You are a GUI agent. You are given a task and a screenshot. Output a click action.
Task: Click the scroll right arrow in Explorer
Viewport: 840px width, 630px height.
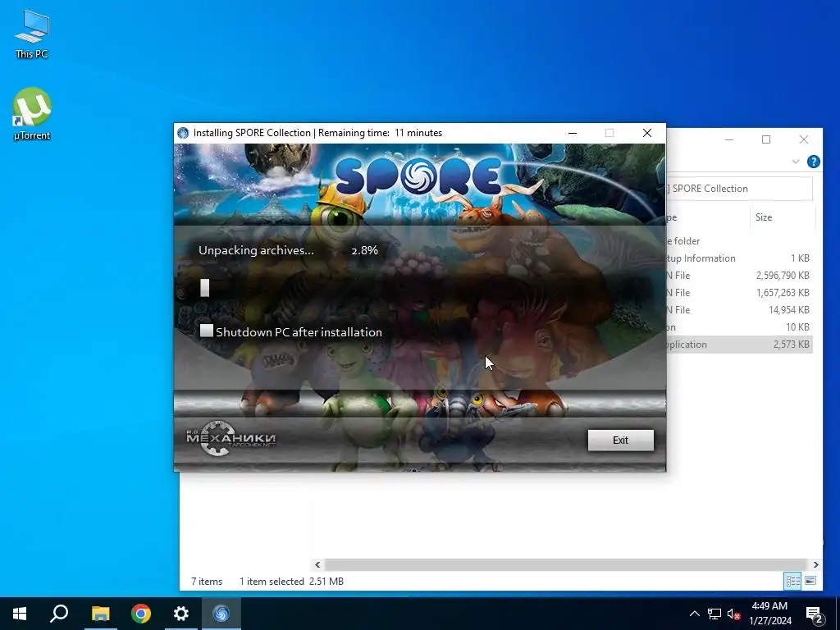[x=815, y=564]
